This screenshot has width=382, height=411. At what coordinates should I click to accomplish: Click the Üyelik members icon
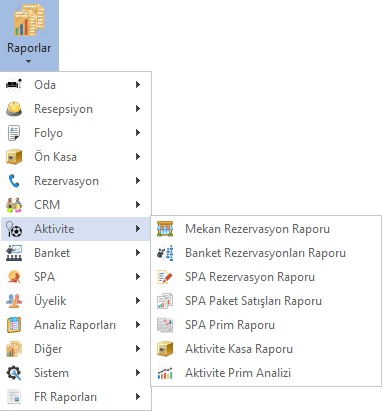pyautogui.click(x=14, y=301)
